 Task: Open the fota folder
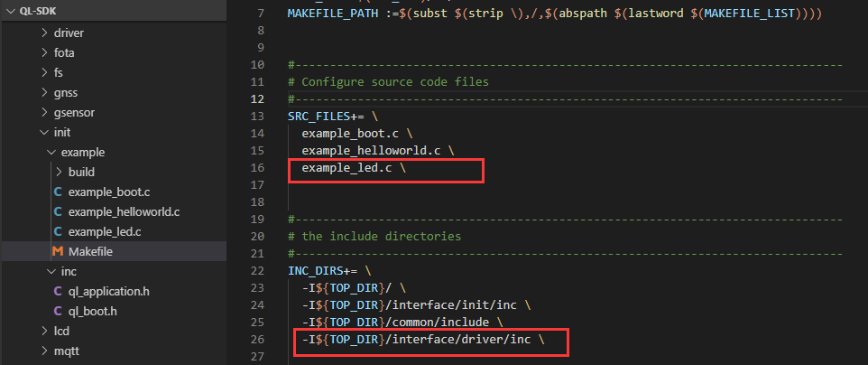[64, 52]
